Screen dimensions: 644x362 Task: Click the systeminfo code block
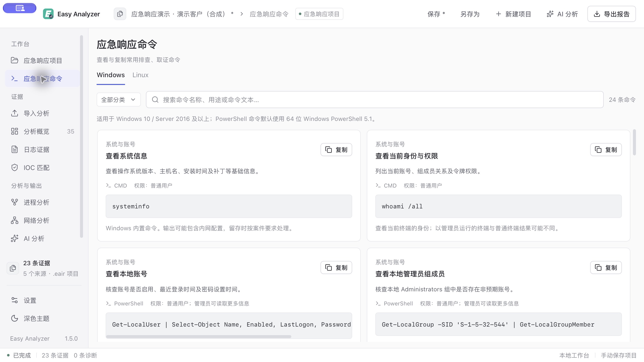[x=229, y=206]
